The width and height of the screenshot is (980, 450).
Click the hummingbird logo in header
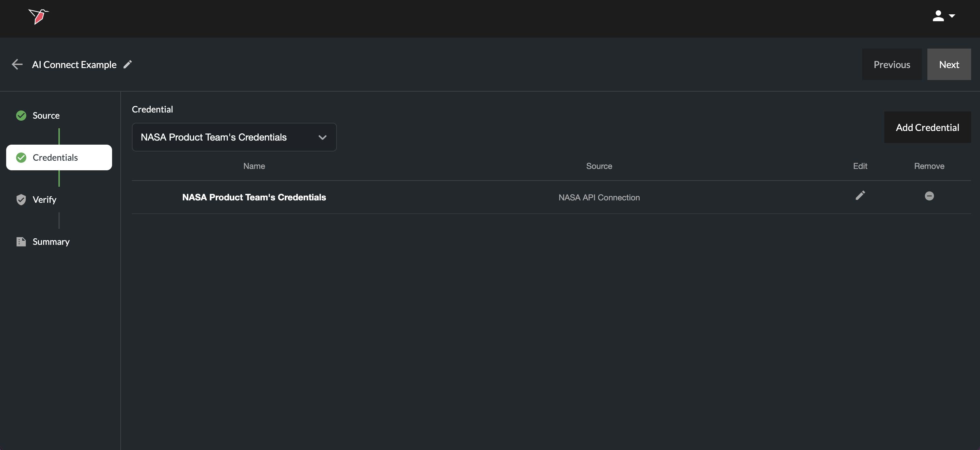[38, 17]
